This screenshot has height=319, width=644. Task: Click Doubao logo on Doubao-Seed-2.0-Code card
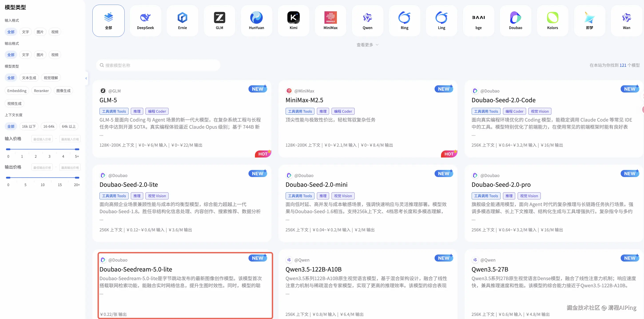[475, 91]
